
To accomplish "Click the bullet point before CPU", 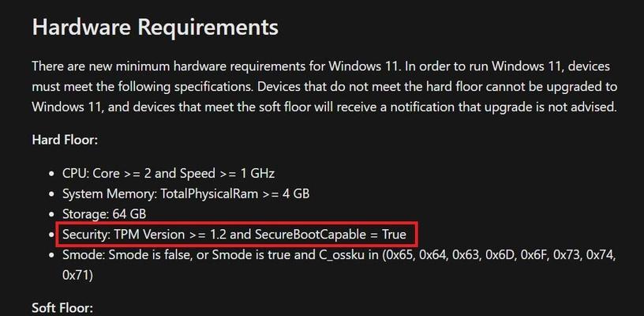I will (51, 174).
